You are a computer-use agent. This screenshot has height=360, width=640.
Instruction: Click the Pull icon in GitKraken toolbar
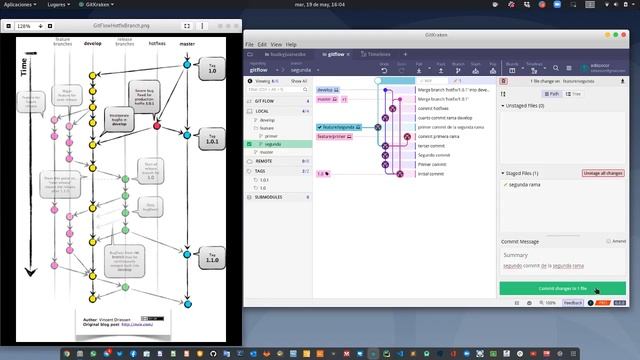tap(419, 71)
